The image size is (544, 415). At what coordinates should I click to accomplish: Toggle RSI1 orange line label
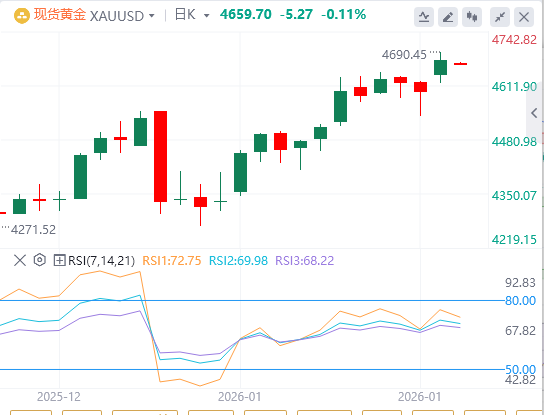[172, 261]
